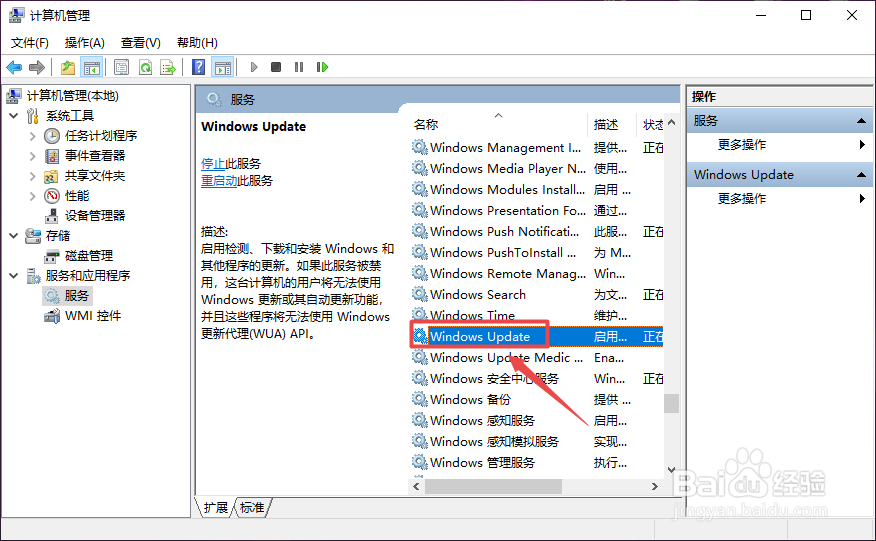876x541 pixels.
Task: Select Windows 备份 service row
Action: (x=537, y=400)
